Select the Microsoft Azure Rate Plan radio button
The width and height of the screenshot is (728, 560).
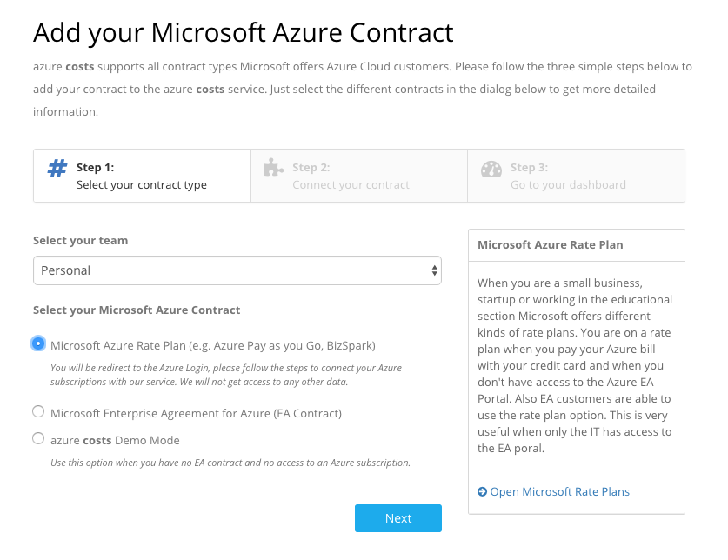coord(38,343)
